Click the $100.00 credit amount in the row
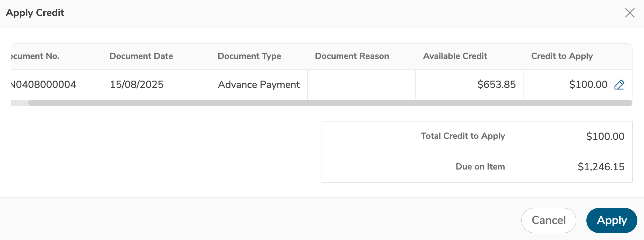The width and height of the screenshot is (644, 240). pos(588,85)
